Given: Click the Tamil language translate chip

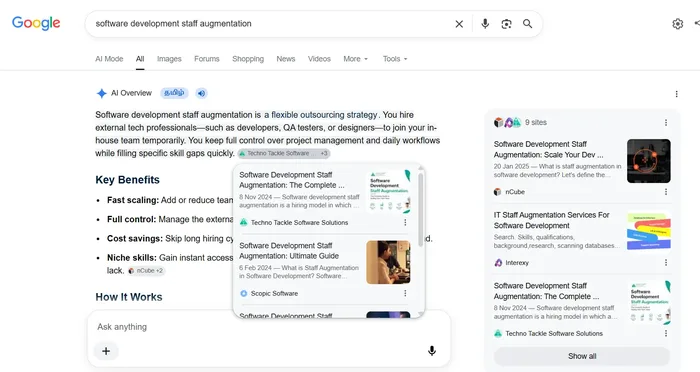Looking at the screenshot, I should [x=174, y=93].
